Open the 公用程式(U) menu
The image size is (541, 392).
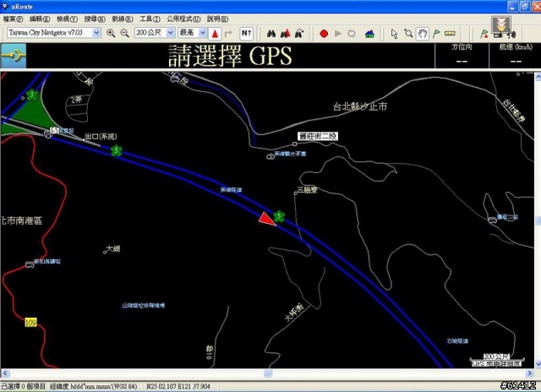(183, 19)
